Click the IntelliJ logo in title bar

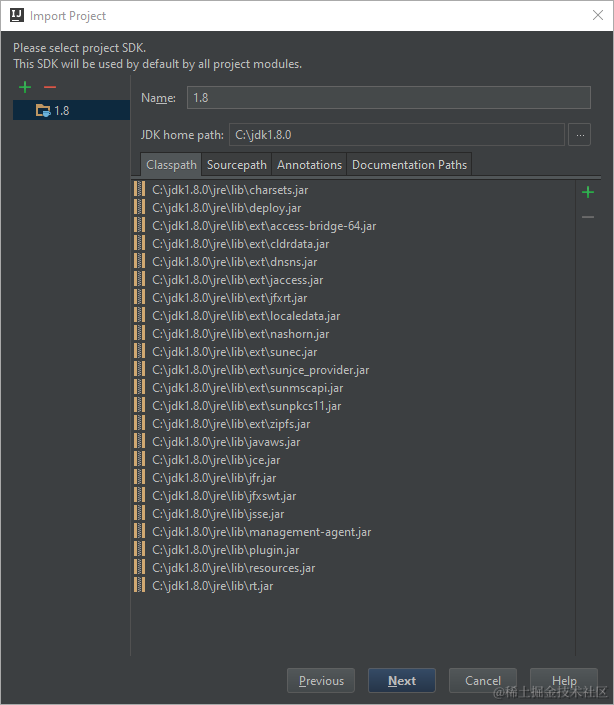tap(17, 15)
